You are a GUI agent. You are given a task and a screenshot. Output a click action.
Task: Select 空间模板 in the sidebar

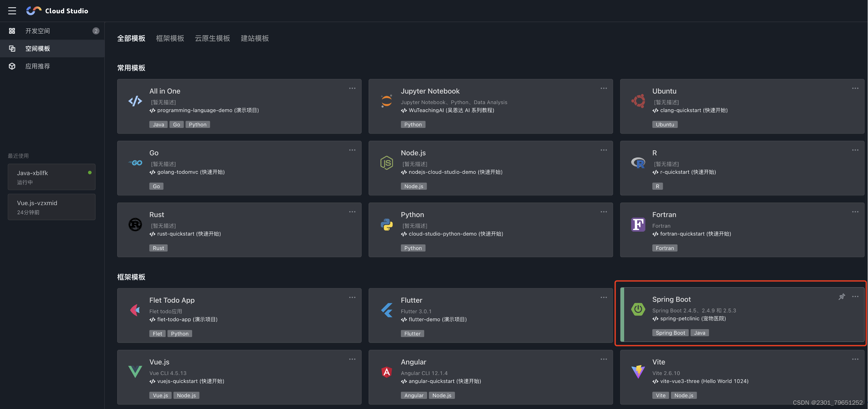click(52, 48)
